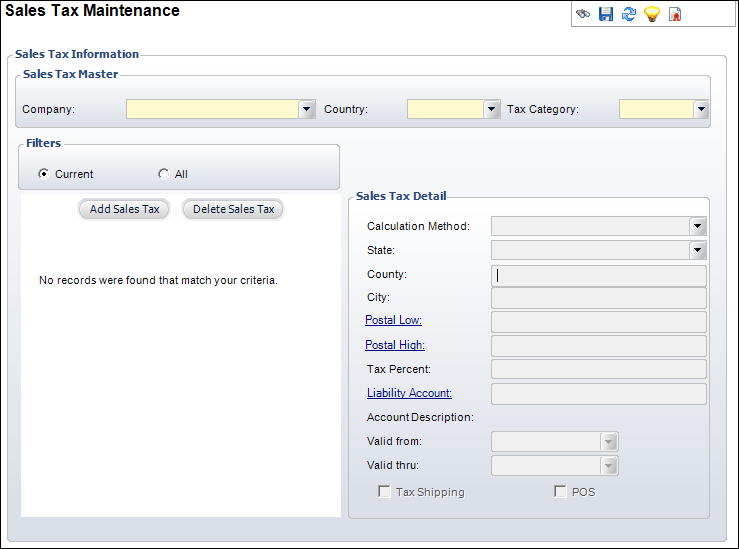Open the Company dropdown
The height and width of the screenshot is (549, 739).
pos(306,109)
